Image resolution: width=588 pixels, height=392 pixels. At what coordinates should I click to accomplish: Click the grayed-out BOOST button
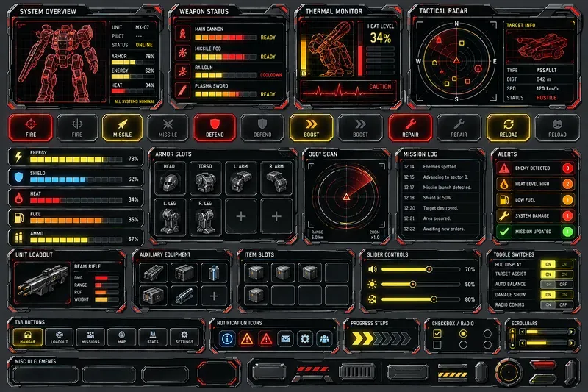click(360, 127)
